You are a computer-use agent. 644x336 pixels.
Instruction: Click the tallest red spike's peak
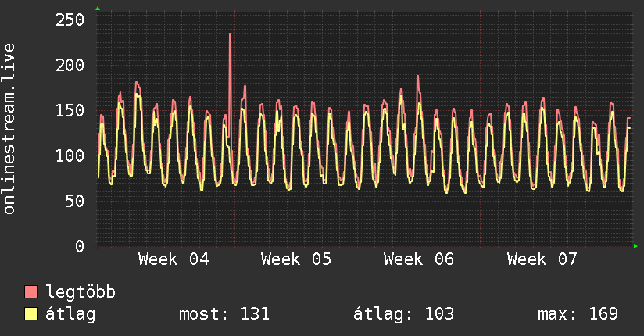[230, 34]
